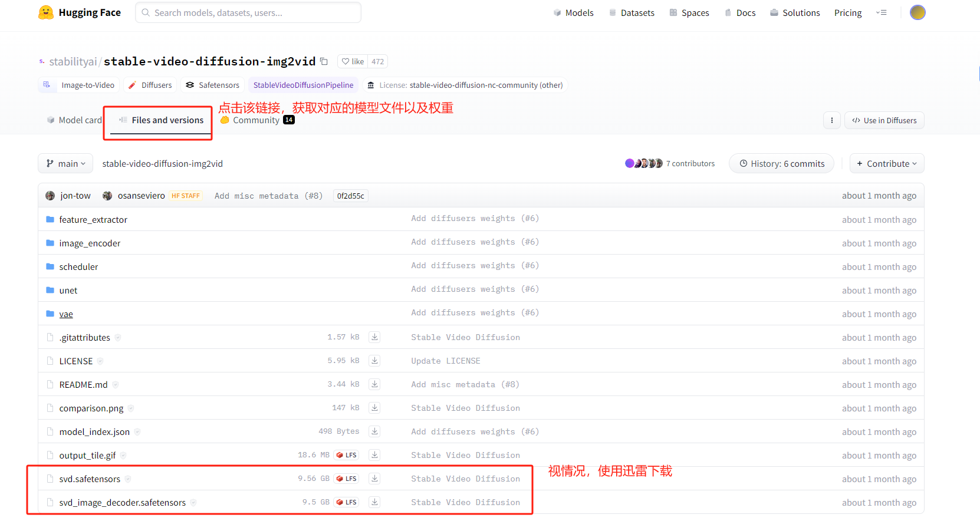Go to Datasets in the top navigation
The image size is (980, 521).
coord(632,12)
